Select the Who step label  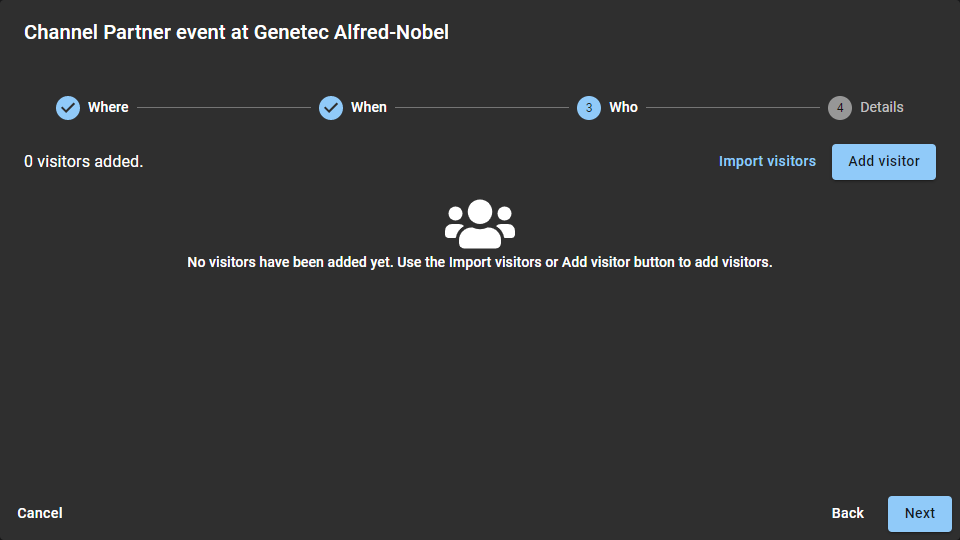(x=623, y=107)
